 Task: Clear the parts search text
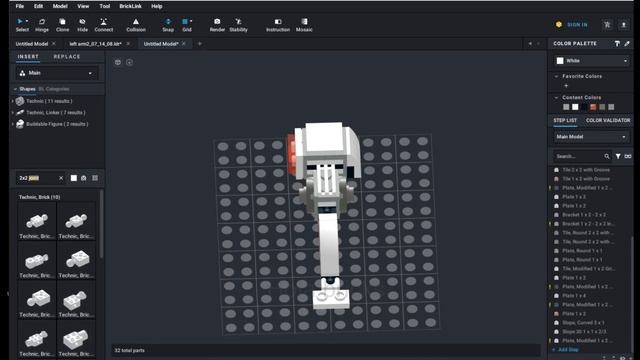pos(61,178)
